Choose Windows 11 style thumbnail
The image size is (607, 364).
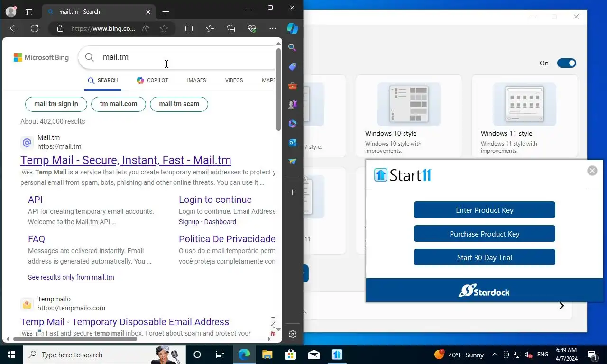click(x=524, y=104)
